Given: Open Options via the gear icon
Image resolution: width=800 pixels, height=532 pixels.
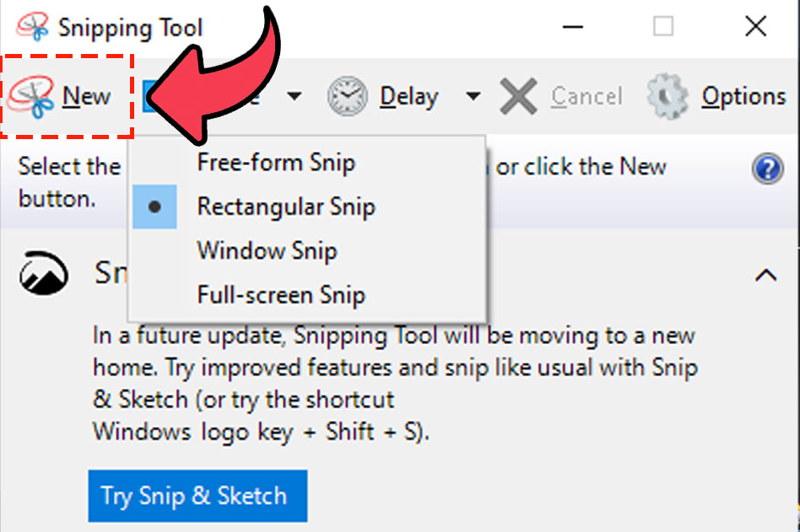Looking at the screenshot, I should 667,96.
